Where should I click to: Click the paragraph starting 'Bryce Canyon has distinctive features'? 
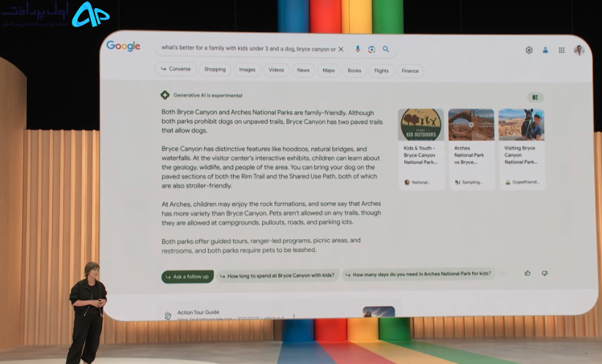point(271,167)
